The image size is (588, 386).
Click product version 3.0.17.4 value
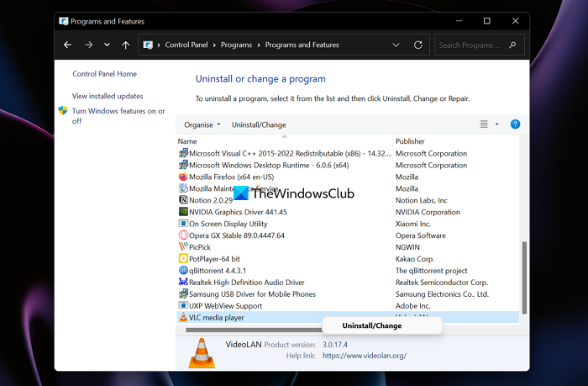[x=335, y=344]
